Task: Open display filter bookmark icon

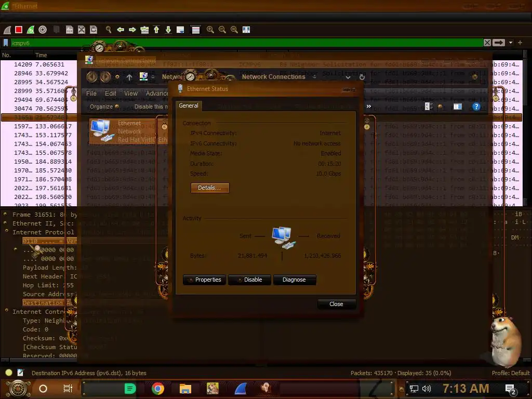Action: [6, 43]
